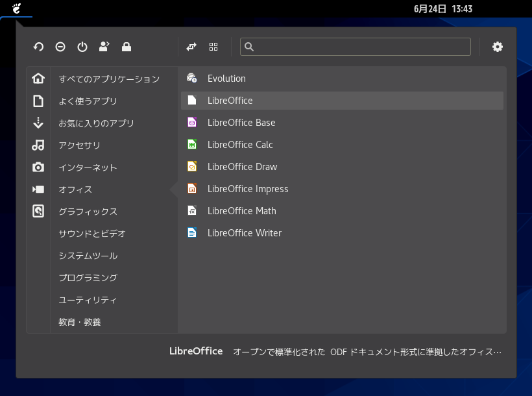Click the Documents shortcut icon in sidebar
Viewport: 532px width, 396px height.
click(x=38, y=101)
